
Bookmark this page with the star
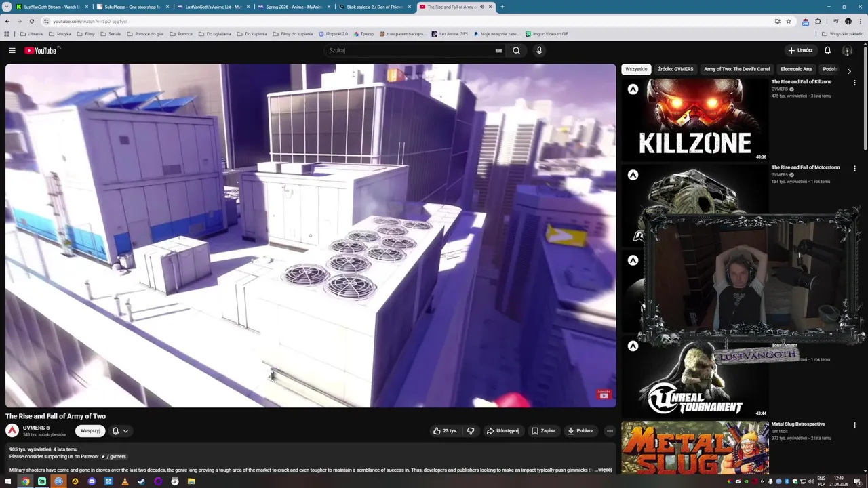(788, 21)
